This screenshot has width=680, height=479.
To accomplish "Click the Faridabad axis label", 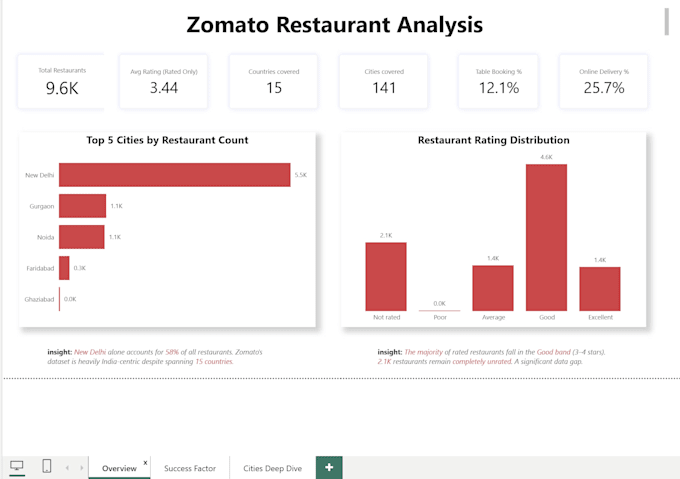I will [x=40, y=268].
